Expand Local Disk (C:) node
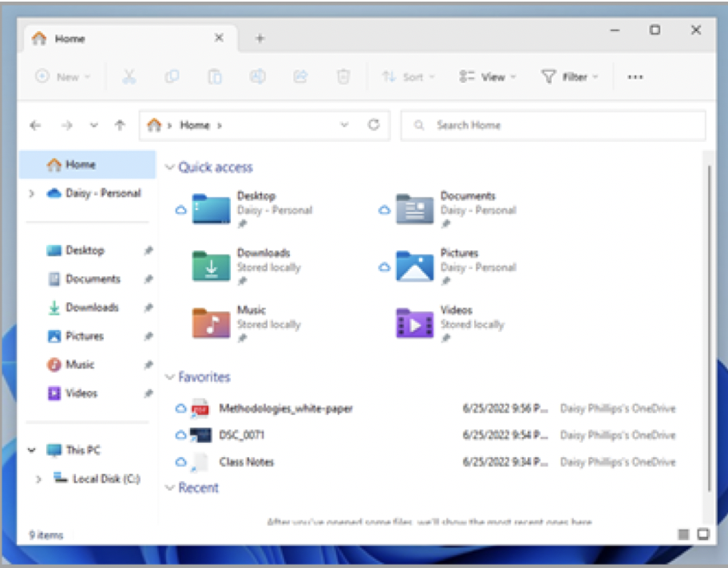The width and height of the screenshot is (728, 568). (38, 479)
